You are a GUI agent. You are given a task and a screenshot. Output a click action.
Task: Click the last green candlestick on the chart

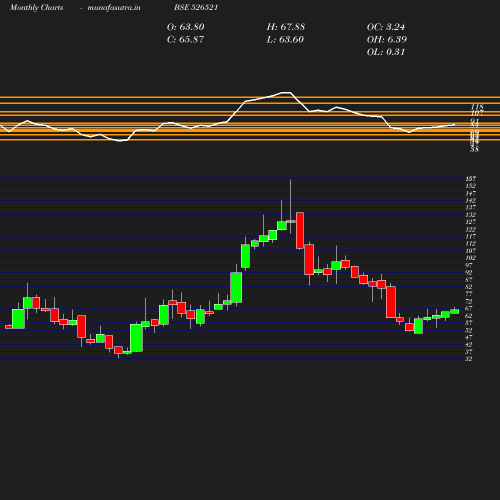455,311
